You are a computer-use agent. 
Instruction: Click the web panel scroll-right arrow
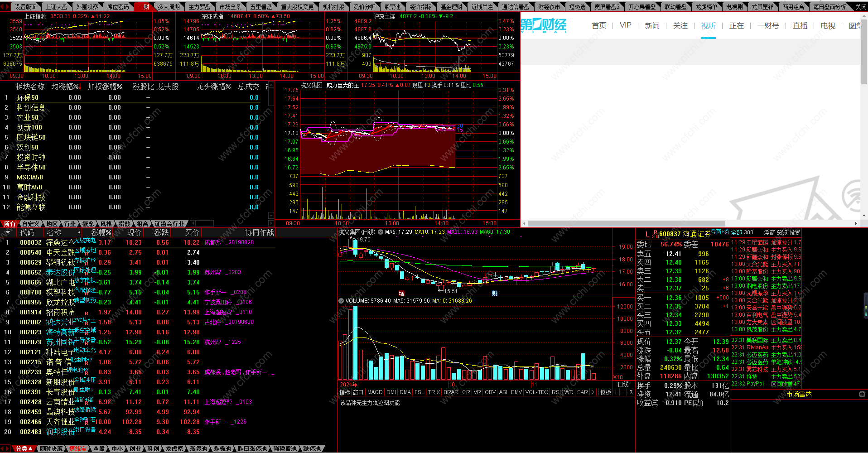[x=856, y=223]
